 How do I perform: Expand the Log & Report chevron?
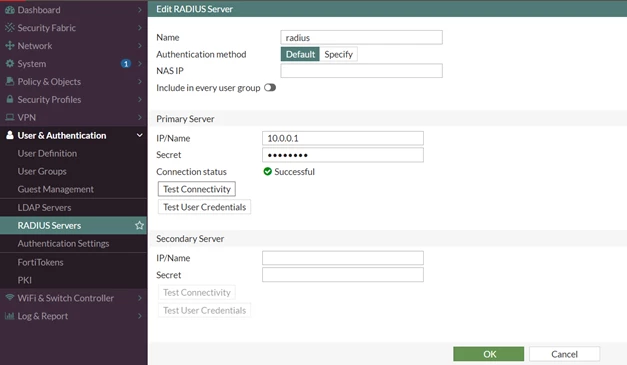(x=140, y=316)
